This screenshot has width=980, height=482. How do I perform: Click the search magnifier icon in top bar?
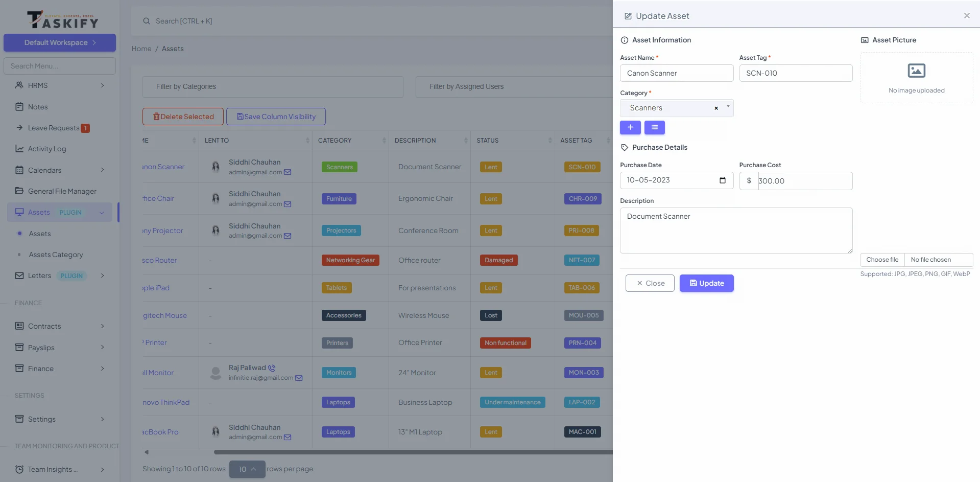[147, 21]
